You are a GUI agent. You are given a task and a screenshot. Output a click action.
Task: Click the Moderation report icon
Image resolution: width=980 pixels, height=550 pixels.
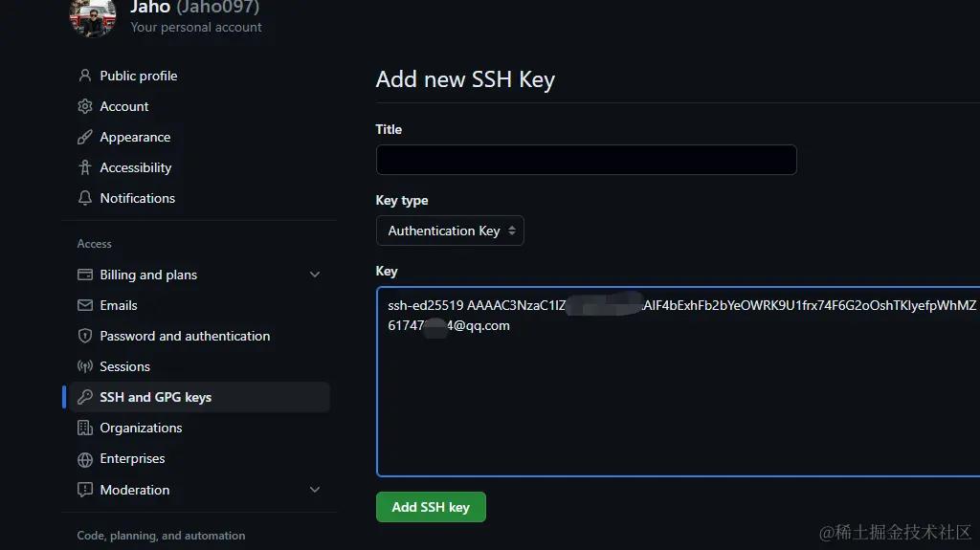(x=85, y=490)
